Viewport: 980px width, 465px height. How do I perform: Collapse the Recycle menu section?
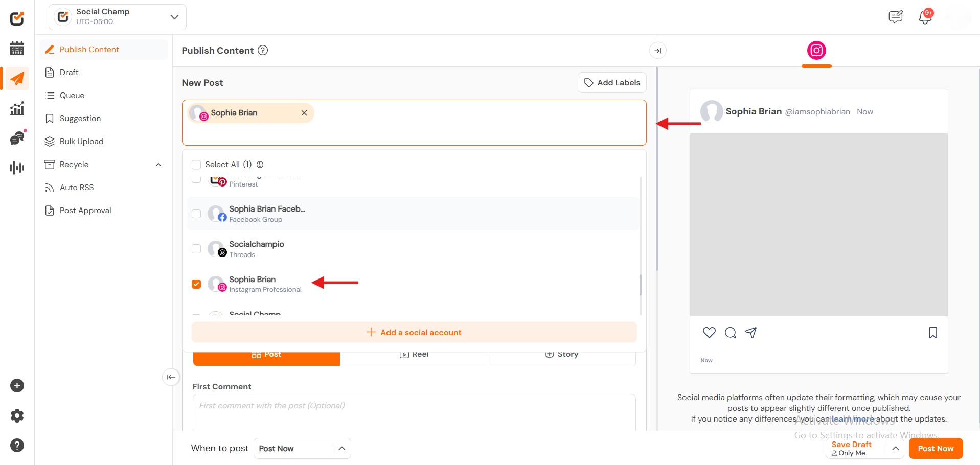click(x=158, y=165)
